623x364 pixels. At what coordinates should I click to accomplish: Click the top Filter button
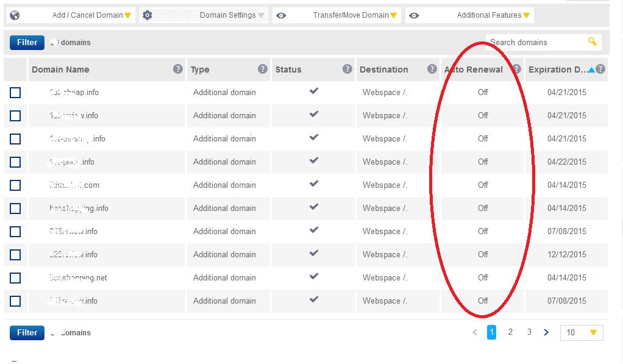pyautogui.click(x=27, y=43)
